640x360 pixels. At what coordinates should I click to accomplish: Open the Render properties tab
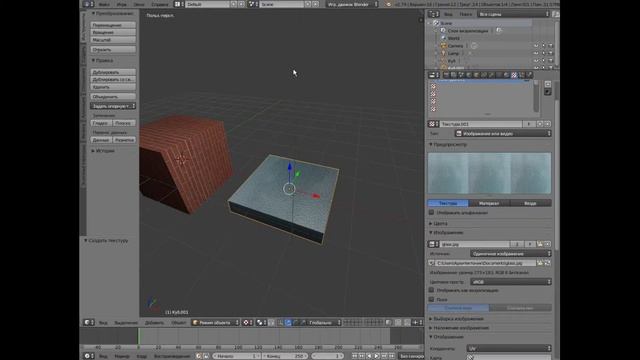click(446, 75)
